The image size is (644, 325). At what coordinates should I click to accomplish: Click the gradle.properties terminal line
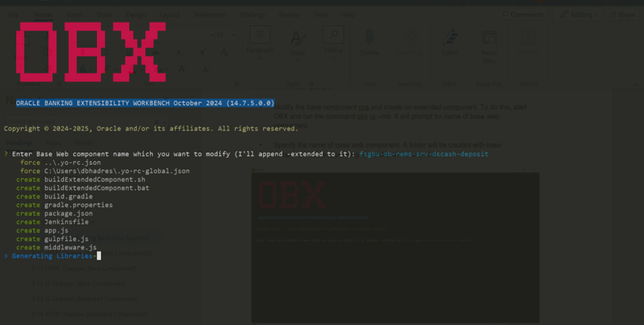[x=64, y=205]
